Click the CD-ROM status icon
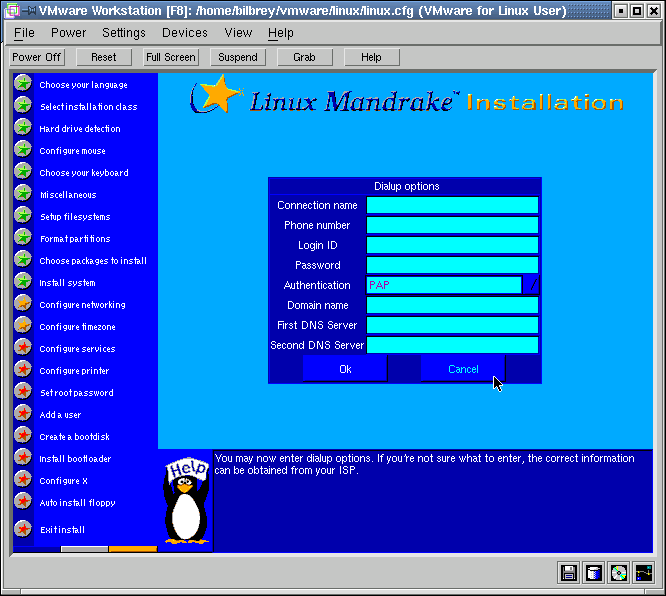The height and width of the screenshot is (596, 666). point(619,573)
